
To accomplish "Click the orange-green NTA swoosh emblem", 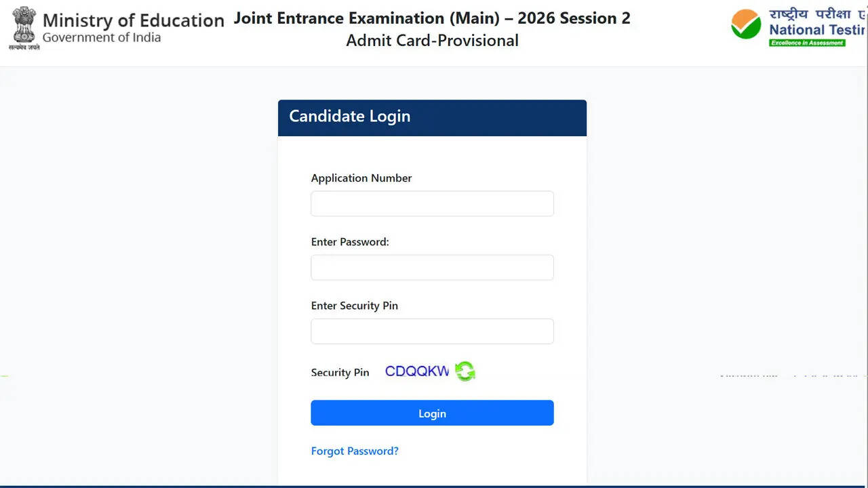I will [x=745, y=26].
